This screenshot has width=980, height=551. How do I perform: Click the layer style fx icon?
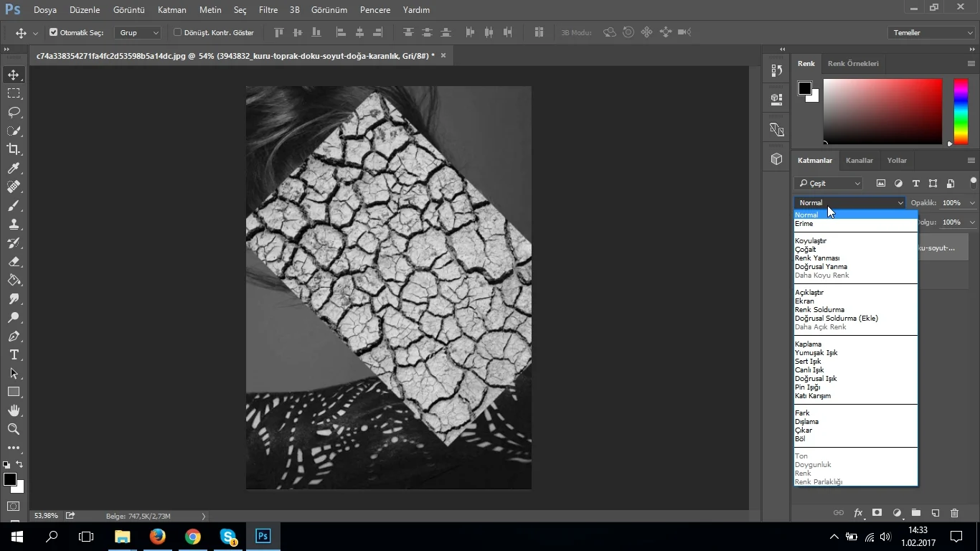858,513
